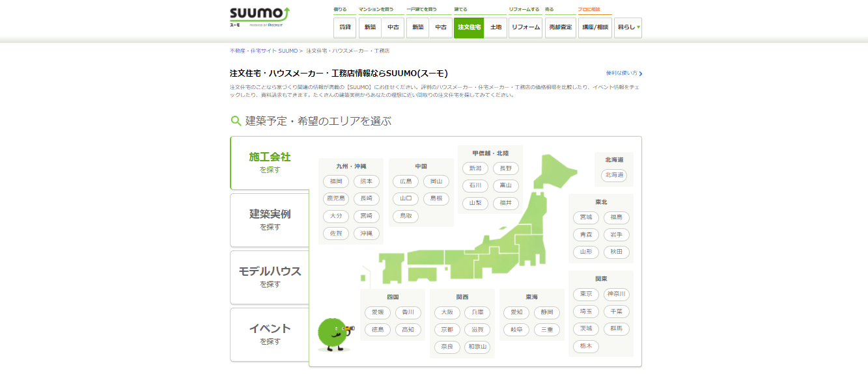Choose the 東京 prefecture button
The height and width of the screenshot is (374, 868).
(x=585, y=295)
